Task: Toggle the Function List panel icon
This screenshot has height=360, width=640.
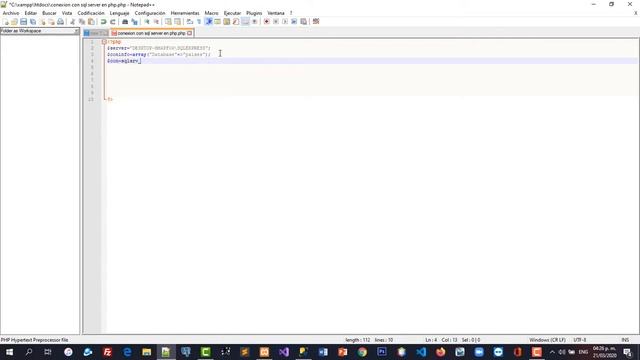Action: point(236,22)
